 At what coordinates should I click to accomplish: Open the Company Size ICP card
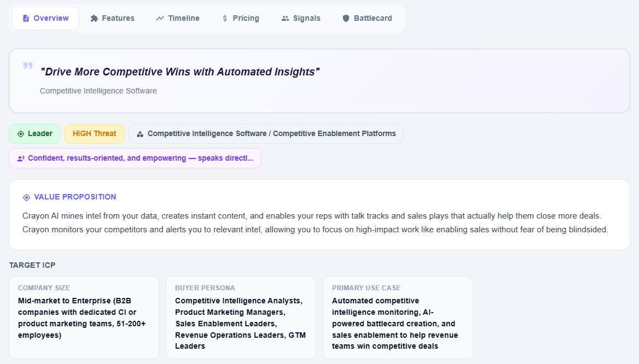coord(84,317)
